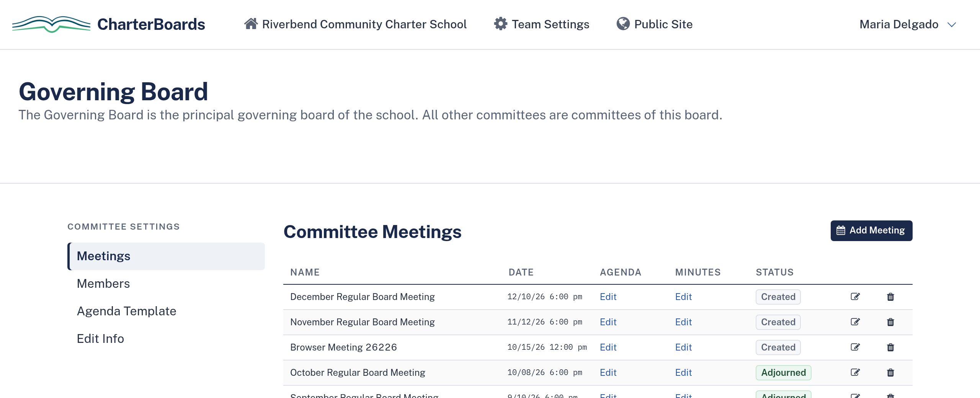Edit minutes for Browser Meeting 26226

tap(683, 347)
